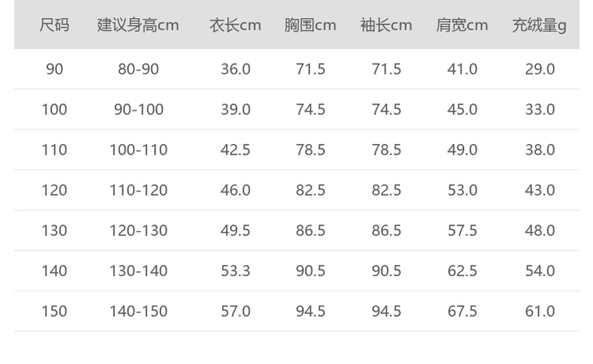593x364 pixels.
Task: Select the 41.0 shoulder width value
Action: 462,69
